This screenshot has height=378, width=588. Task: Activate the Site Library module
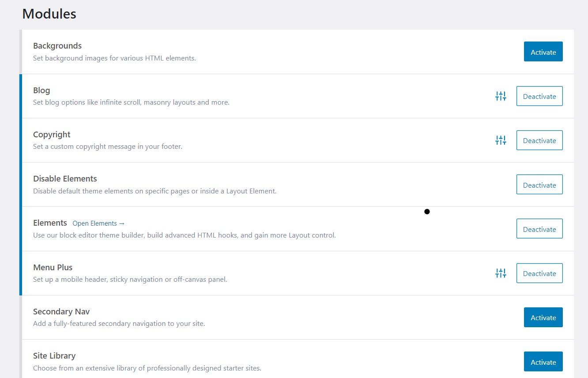(x=543, y=361)
